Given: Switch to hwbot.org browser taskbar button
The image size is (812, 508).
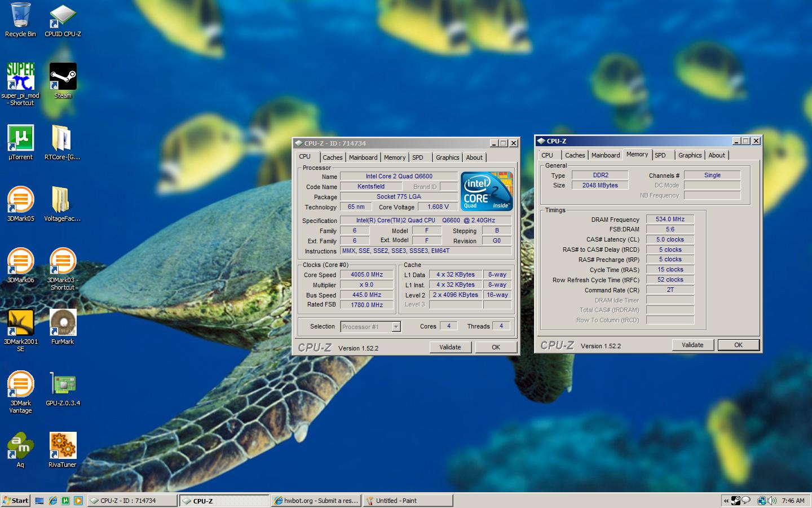Looking at the screenshot, I should point(316,501).
